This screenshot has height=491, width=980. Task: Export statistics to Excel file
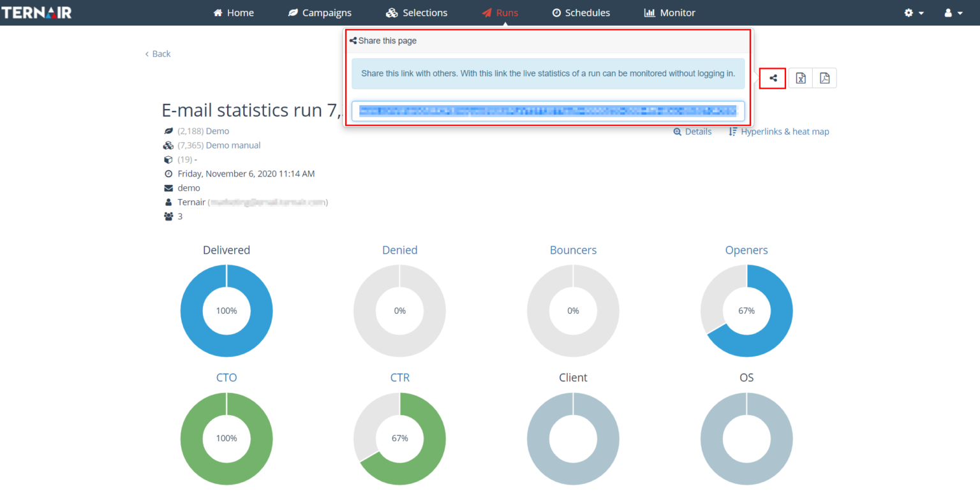click(801, 78)
